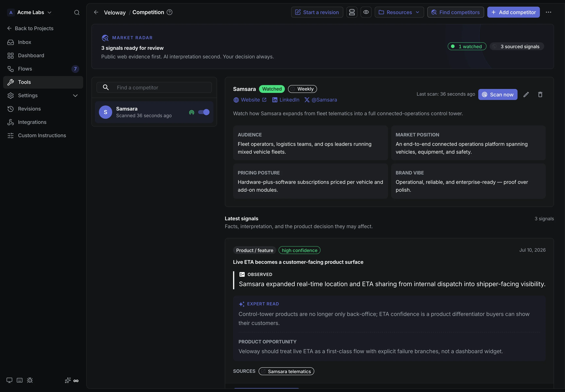
Task: Open Dashboard in the sidebar
Action: click(43, 55)
